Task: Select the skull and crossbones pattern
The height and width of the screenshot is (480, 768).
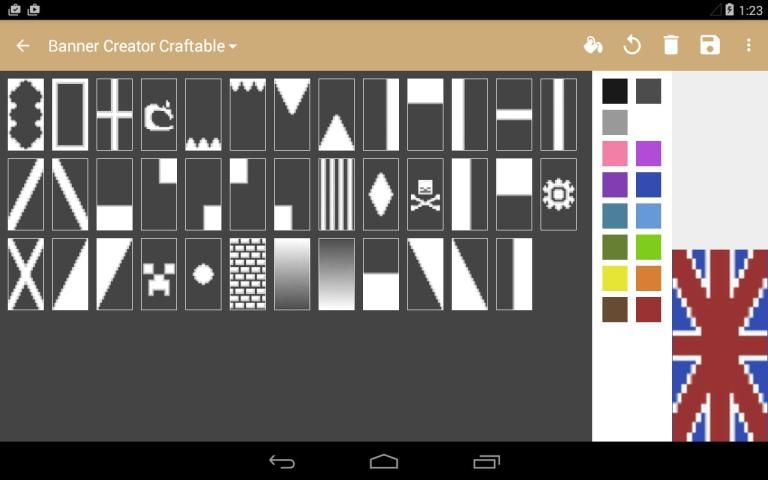Action: pos(426,194)
